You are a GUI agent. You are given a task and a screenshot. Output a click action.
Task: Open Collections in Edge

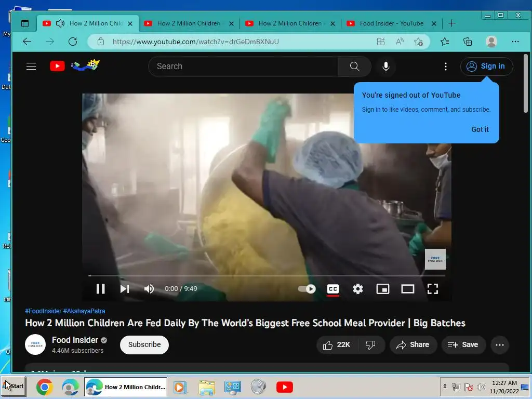[x=468, y=42]
